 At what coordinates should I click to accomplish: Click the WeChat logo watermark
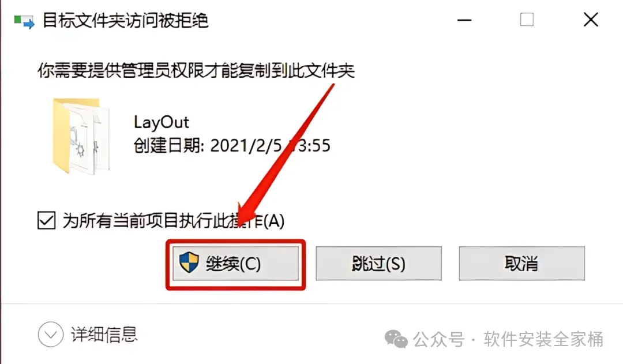pos(396,339)
